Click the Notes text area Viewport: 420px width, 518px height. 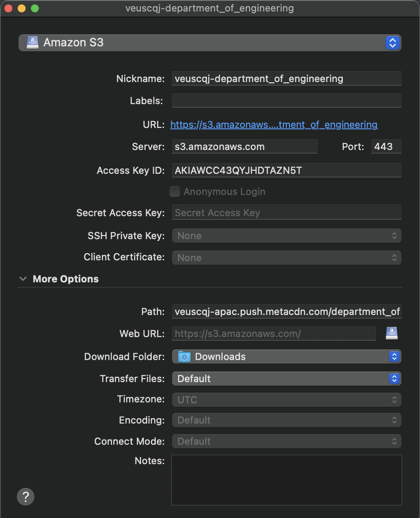pos(286,480)
